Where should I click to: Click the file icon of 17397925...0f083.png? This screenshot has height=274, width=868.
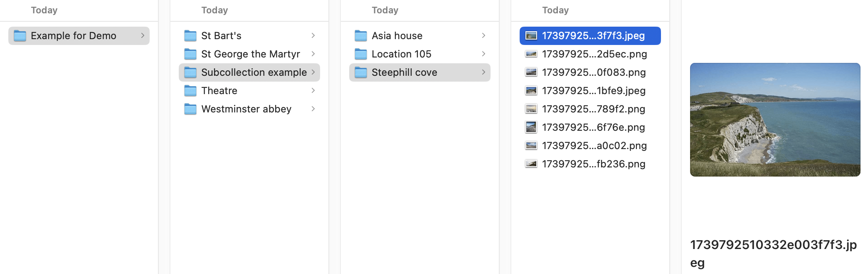pyautogui.click(x=531, y=72)
